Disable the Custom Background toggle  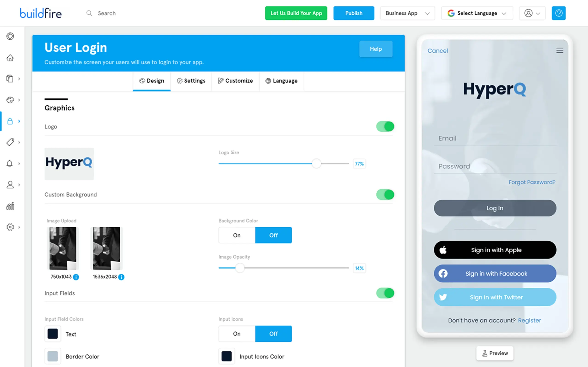coord(385,195)
